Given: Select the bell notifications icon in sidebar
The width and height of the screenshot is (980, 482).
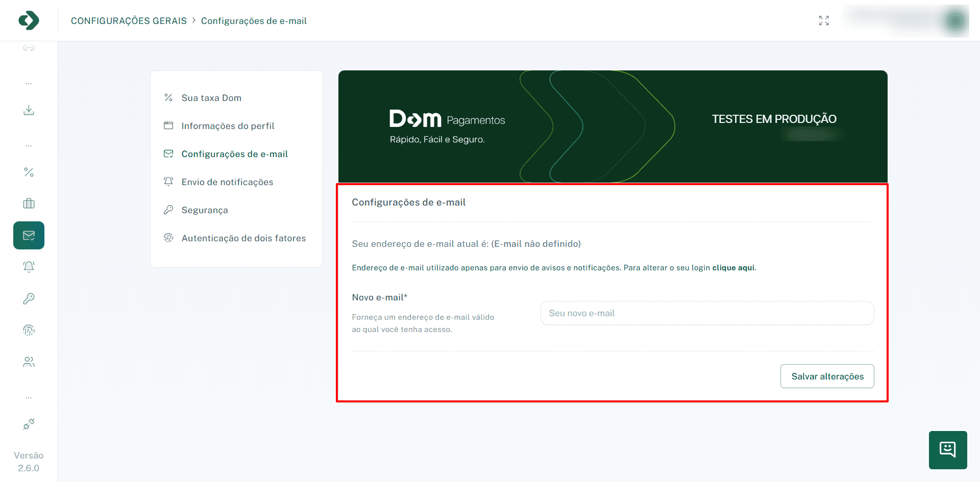Looking at the screenshot, I should (29, 267).
